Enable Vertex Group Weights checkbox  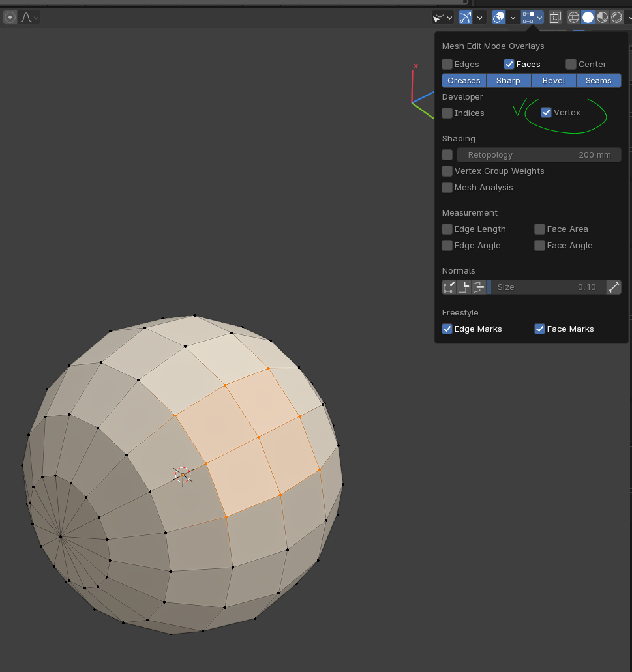coord(447,171)
